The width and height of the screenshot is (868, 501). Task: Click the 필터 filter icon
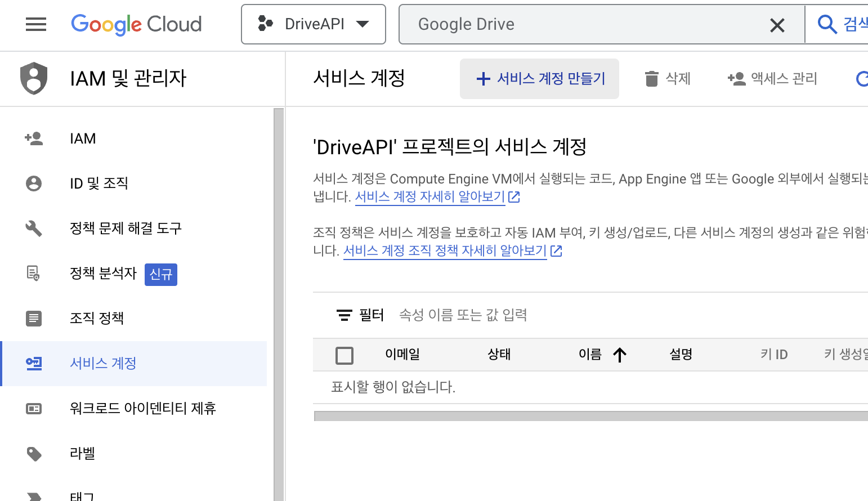344,315
